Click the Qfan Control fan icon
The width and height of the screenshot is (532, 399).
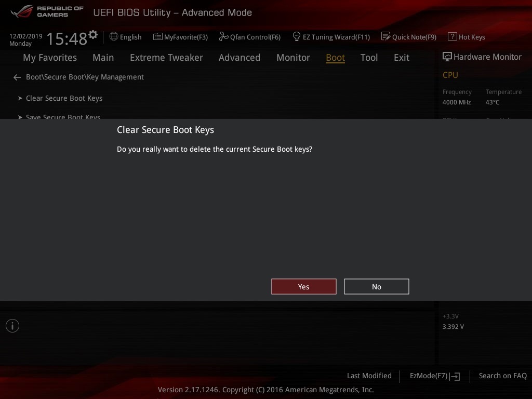point(223,36)
